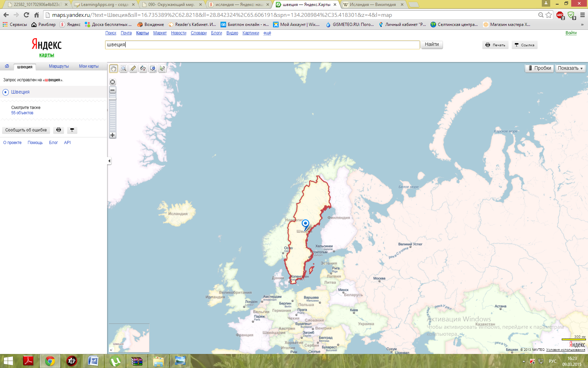The width and height of the screenshot is (588, 368).
Task: Click the 'Сообщить об ошибке' button
Action: point(26,130)
